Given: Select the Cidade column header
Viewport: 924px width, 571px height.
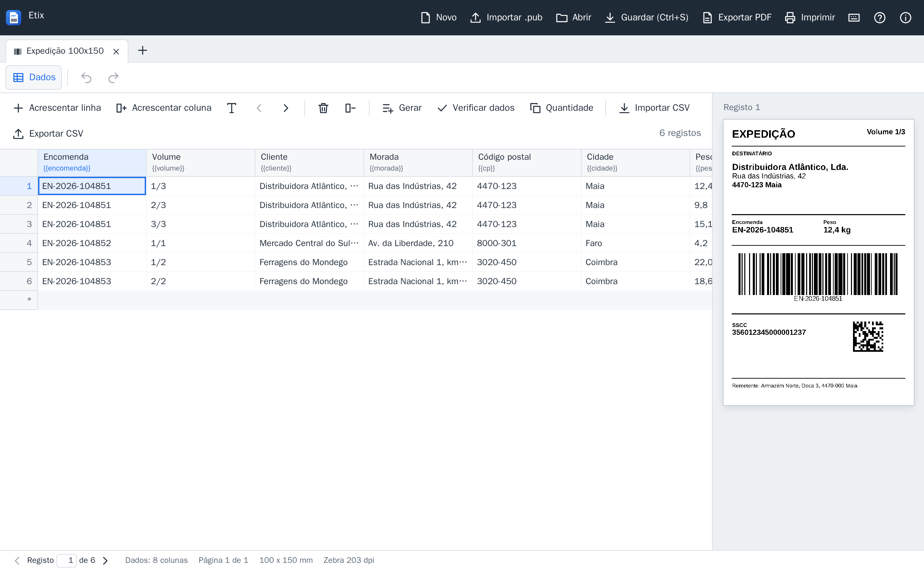Looking at the screenshot, I should 635,162.
